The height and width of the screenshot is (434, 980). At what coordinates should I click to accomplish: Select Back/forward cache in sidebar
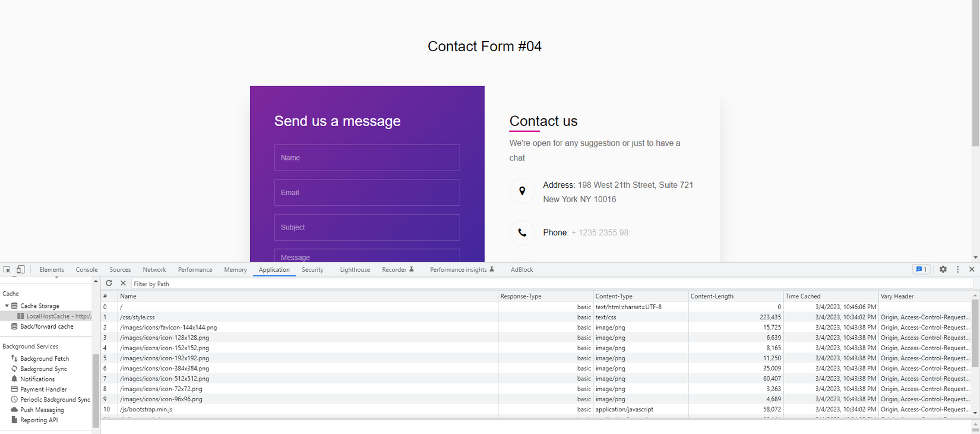point(47,326)
